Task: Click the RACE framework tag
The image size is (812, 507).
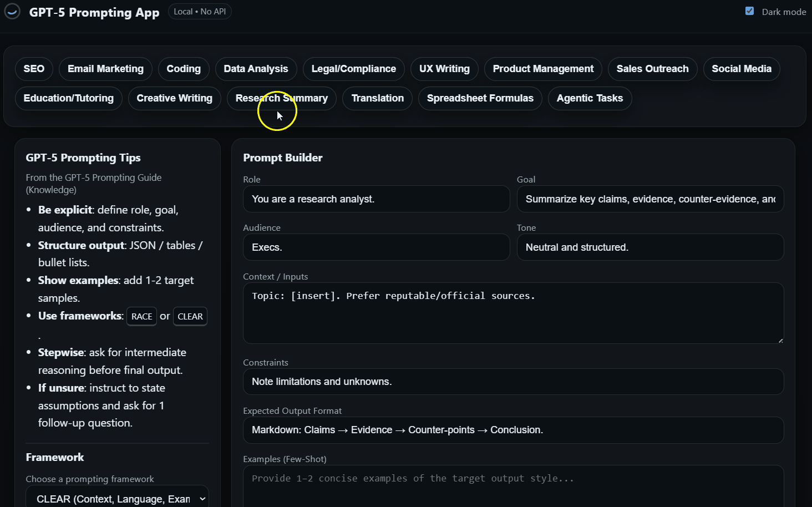Action: point(141,316)
